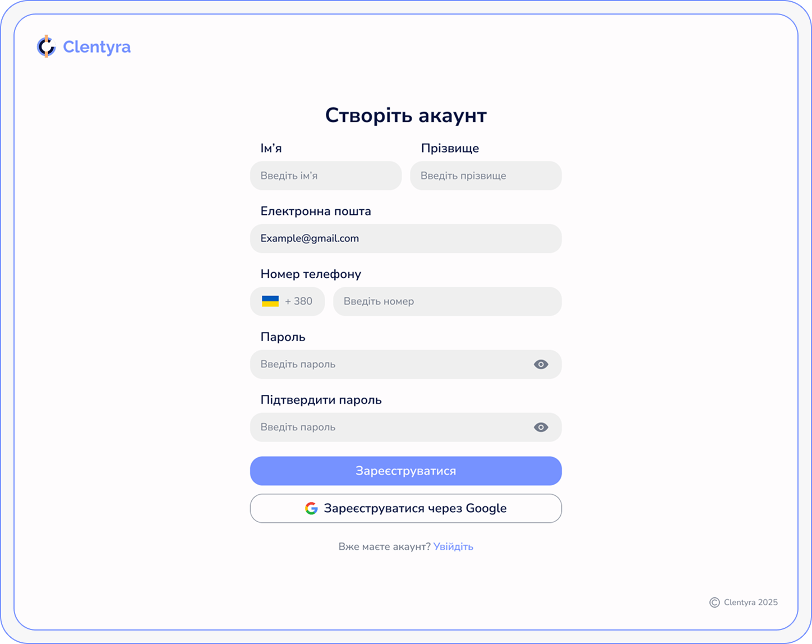Click the Створіть акаунт heading
The width and height of the screenshot is (812, 644).
pos(405,115)
